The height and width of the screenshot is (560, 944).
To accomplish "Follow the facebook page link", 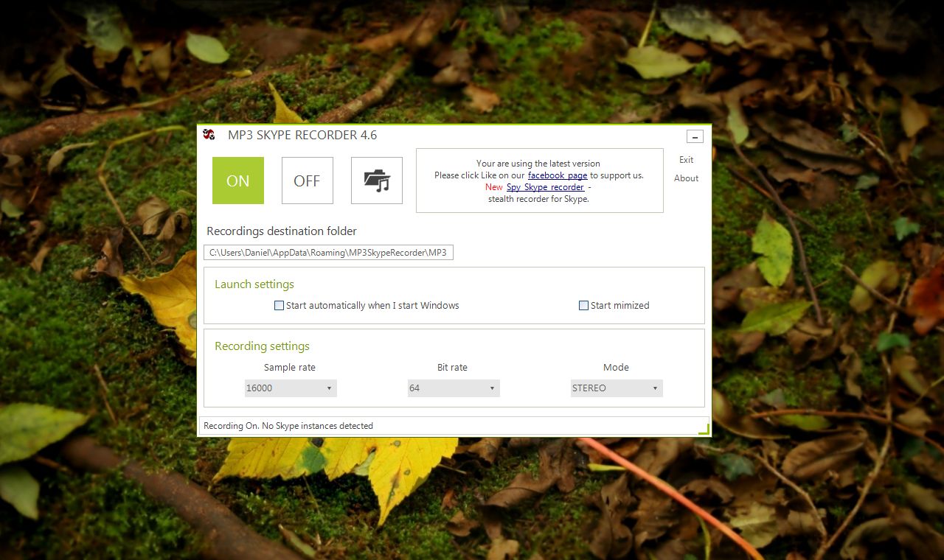I will coord(558,175).
